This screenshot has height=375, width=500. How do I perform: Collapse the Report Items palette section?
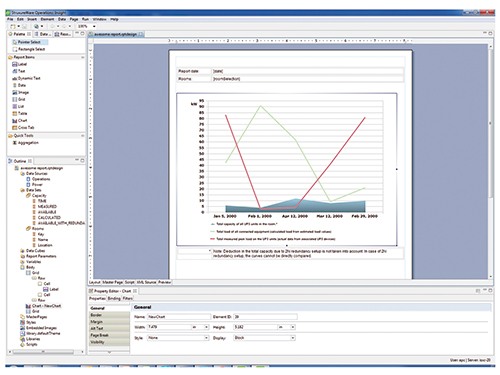[82, 57]
